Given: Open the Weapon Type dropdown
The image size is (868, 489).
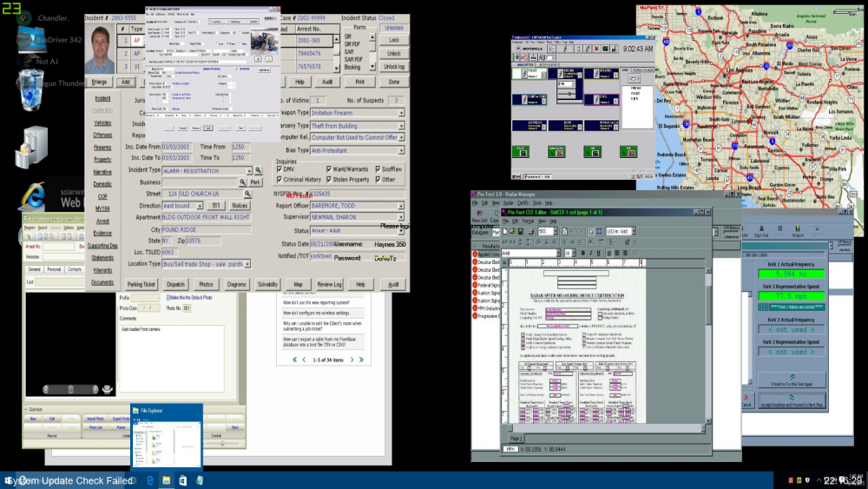Looking at the screenshot, I should (401, 113).
